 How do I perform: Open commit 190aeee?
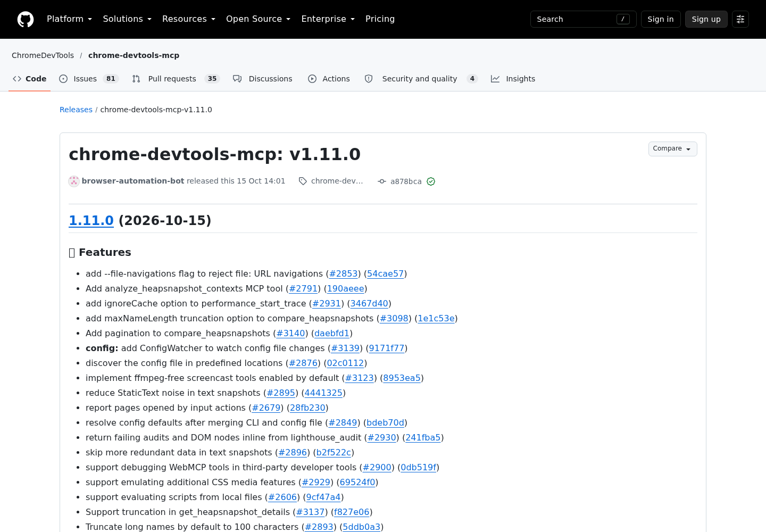click(346, 288)
